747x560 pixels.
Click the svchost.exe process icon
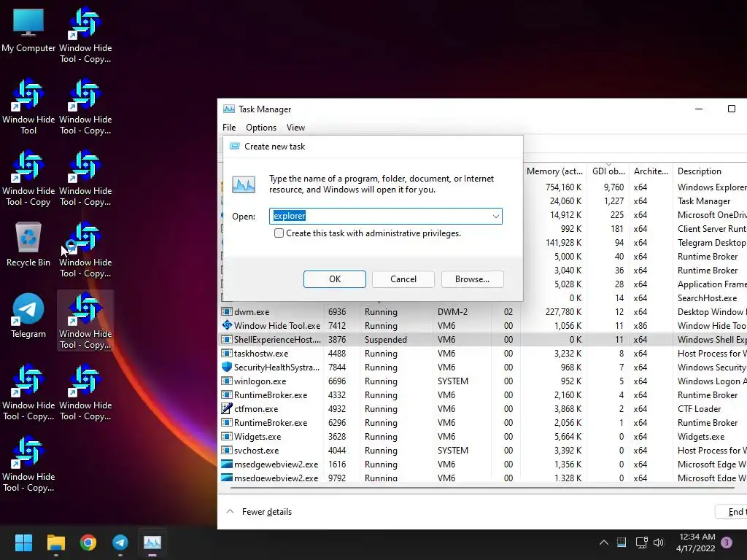(x=227, y=451)
